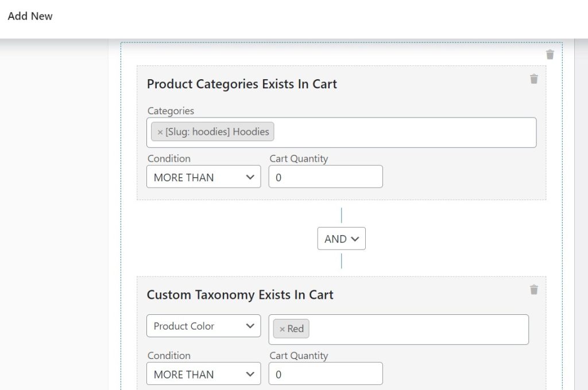Click the [Slug: hoodies] Hoodies tag text
The width and height of the screenshot is (588, 390).
click(217, 132)
